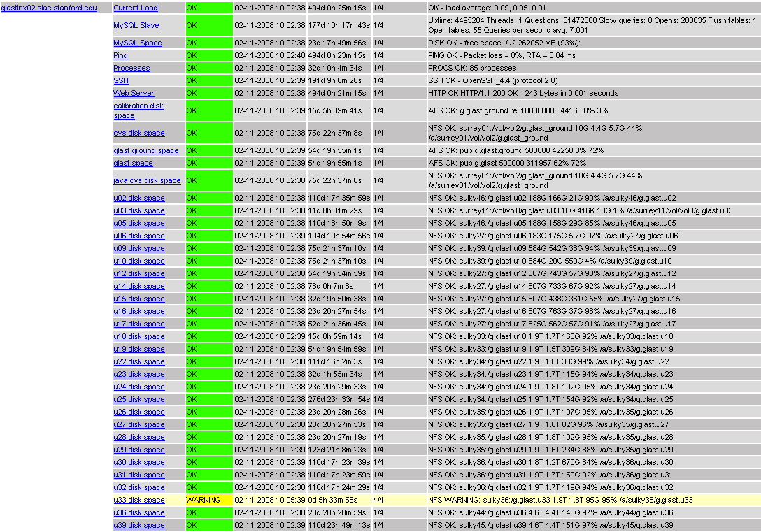Open u15 disk space link
Viewport: 761px width, 532px height.
[139, 299]
